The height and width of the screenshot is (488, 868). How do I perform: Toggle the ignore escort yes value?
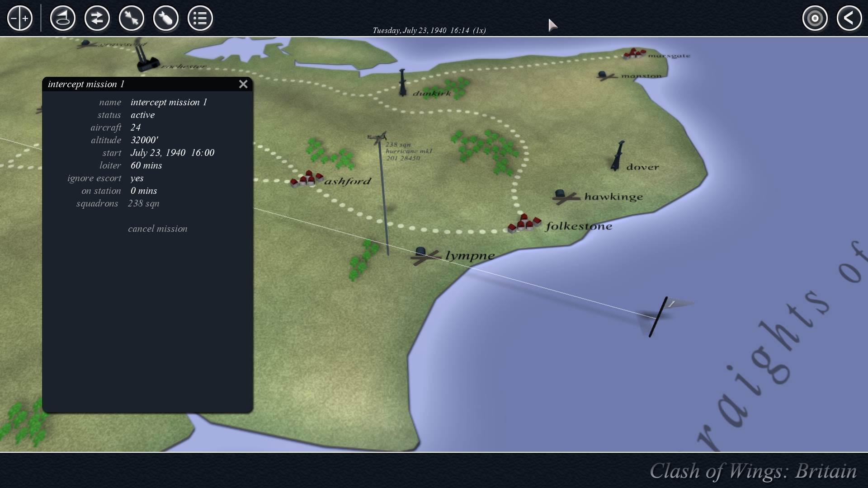point(137,178)
